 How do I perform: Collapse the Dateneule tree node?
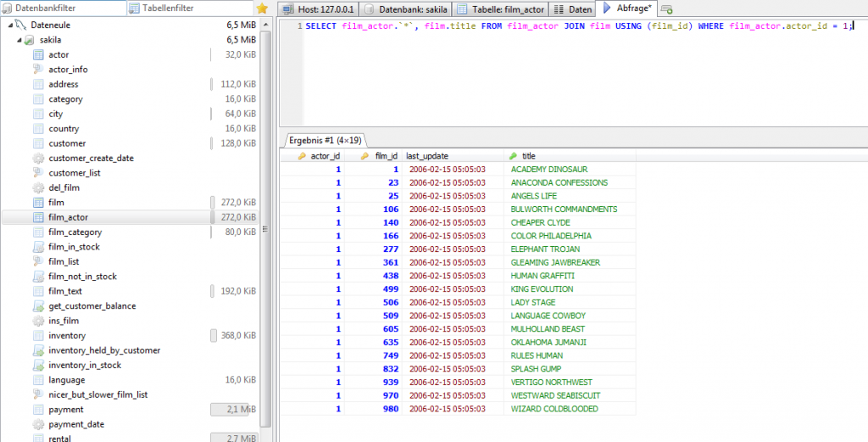[x=8, y=25]
